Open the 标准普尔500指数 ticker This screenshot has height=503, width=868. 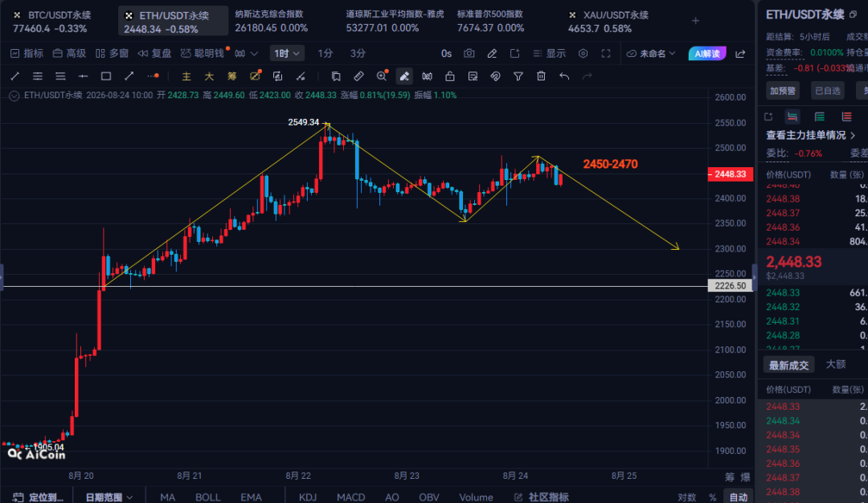pyautogui.click(x=490, y=21)
